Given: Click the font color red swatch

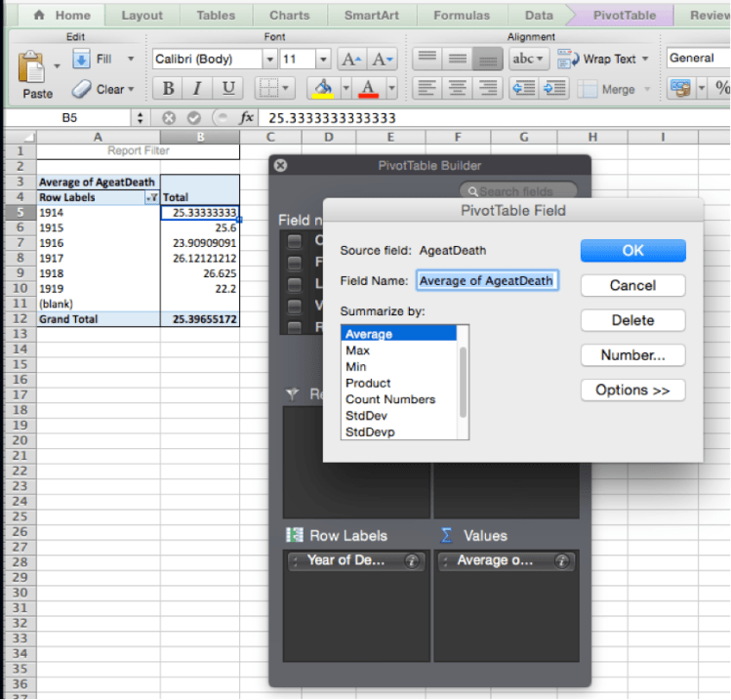Looking at the screenshot, I should [x=368, y=89].
